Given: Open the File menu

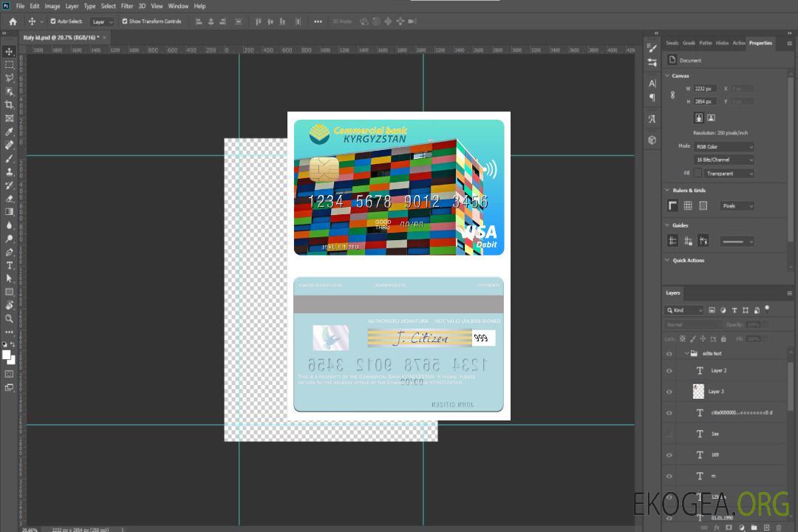Looking at the screenshot, I should point(21,6).
